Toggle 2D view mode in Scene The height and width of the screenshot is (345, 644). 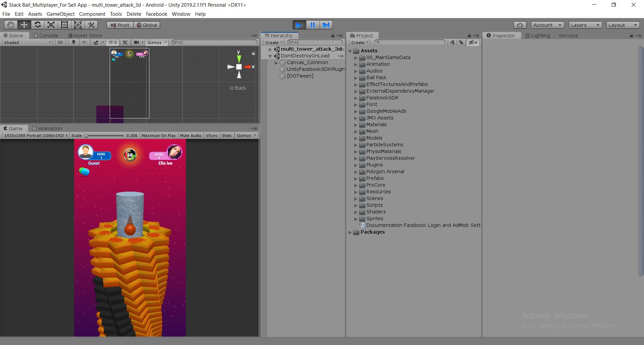pyautogui.click(x=60, y=42)
